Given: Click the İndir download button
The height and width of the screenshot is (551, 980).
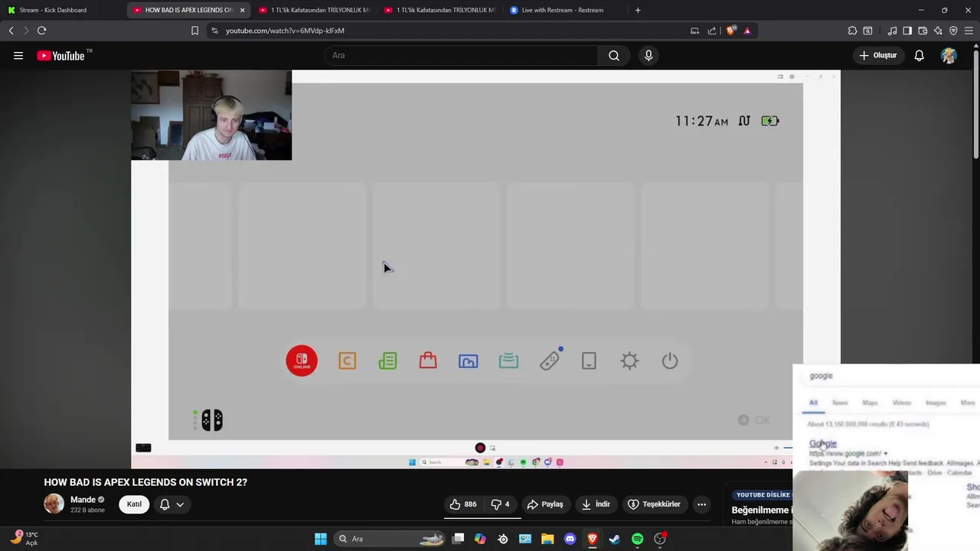Looking at the screenshot, I should tap(596, 504).
